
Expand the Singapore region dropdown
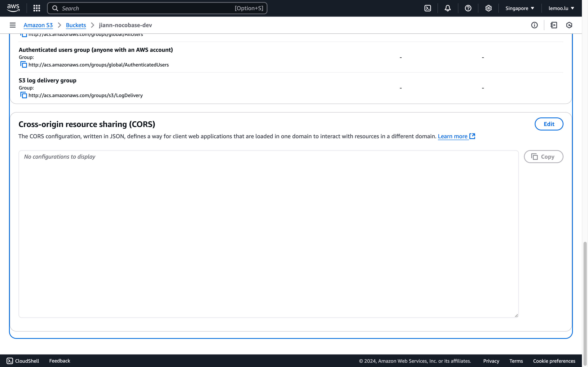click(x=520, y=8)
